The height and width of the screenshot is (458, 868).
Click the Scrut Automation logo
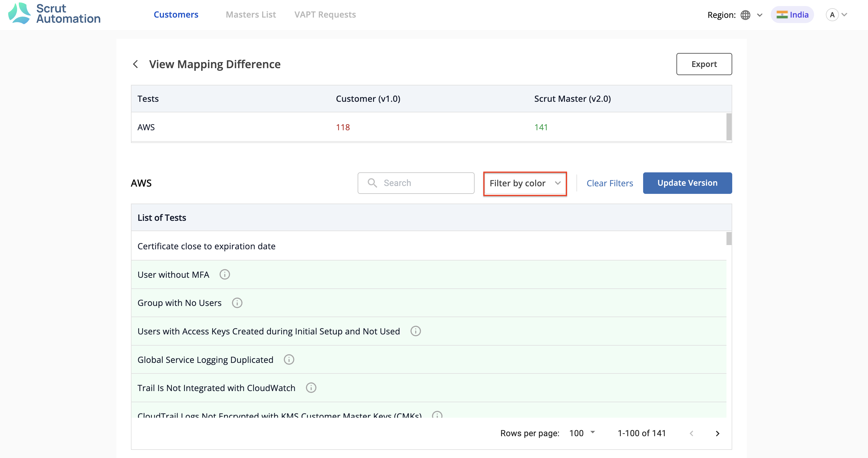pos(54,13)
